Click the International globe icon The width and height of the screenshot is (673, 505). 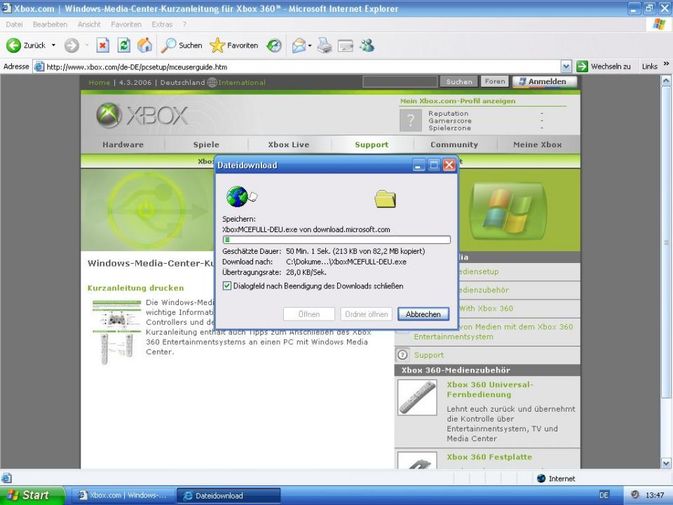(x=212, y=82)
